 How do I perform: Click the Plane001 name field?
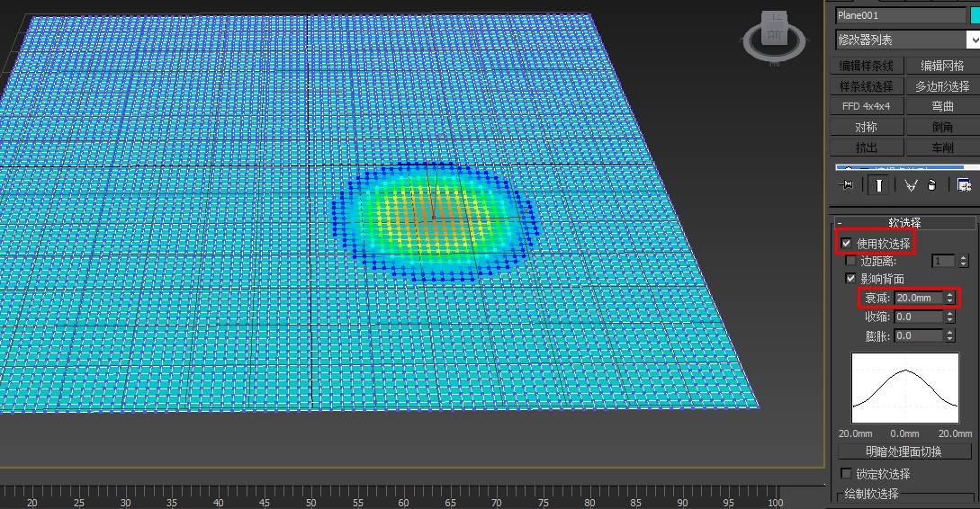point(901,15)
